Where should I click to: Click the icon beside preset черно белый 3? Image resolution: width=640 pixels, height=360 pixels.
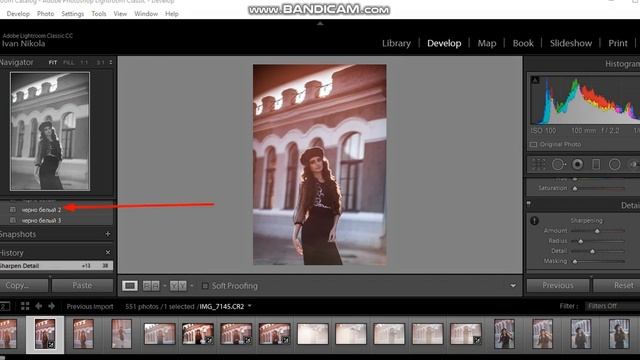tap(13, 220)
